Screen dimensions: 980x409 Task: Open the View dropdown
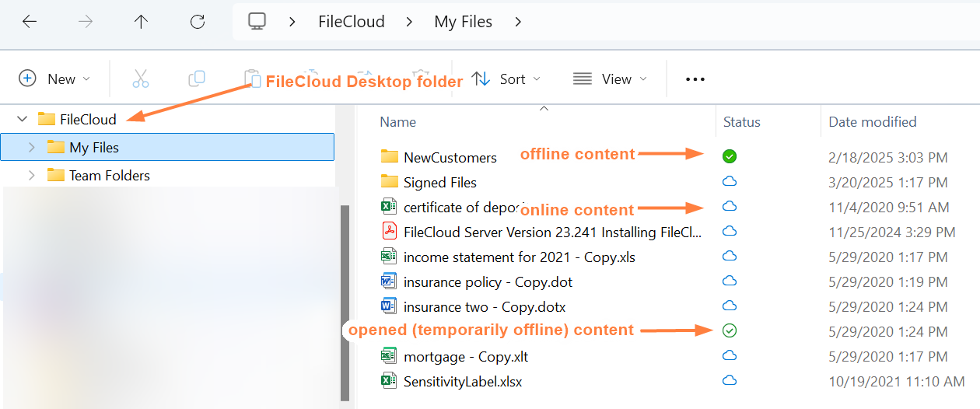610,79
